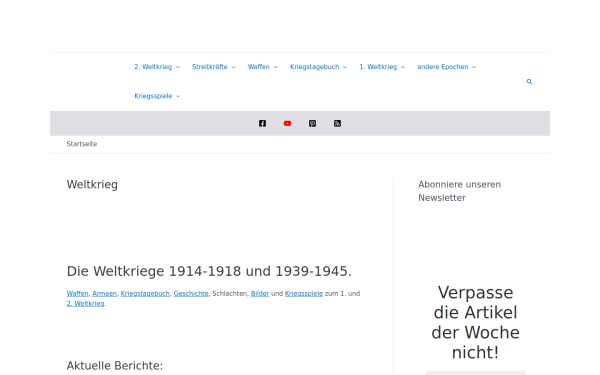Open the YouTube channel icon
Screen dimensions: 600x375
[x=287, y=123]
